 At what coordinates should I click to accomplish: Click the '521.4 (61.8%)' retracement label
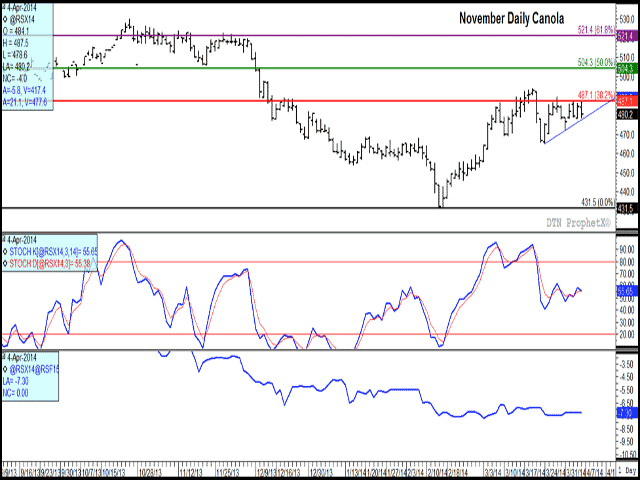click(x=596, y=29)
